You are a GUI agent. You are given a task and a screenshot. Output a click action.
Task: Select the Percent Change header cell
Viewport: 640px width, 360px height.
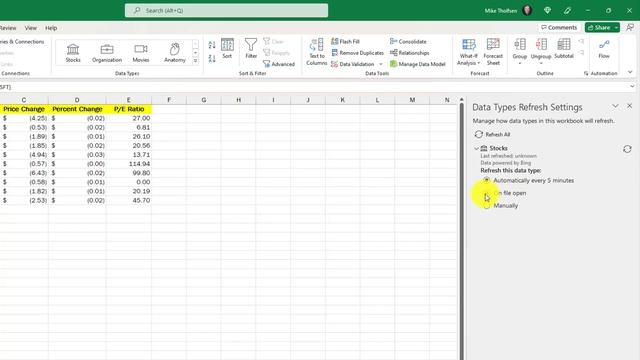click(77, 109)
